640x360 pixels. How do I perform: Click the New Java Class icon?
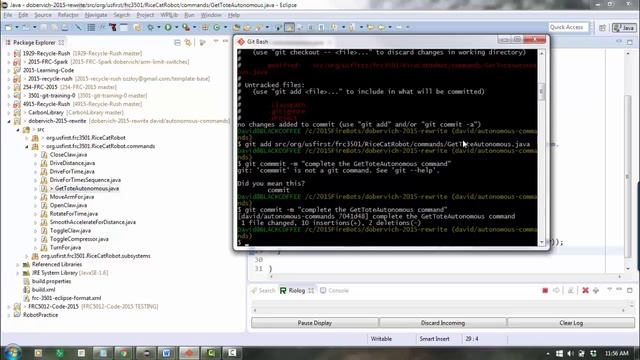217,27
